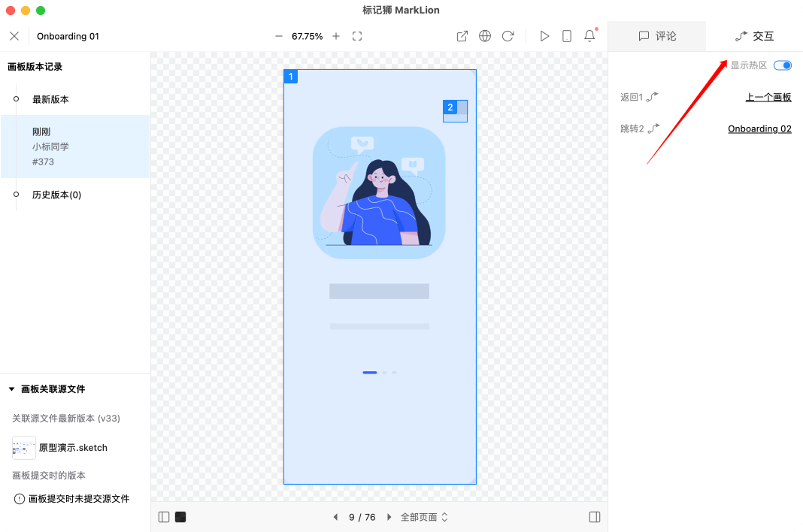
Task: Open the mobile device preview icon
Action: [567, 36]
